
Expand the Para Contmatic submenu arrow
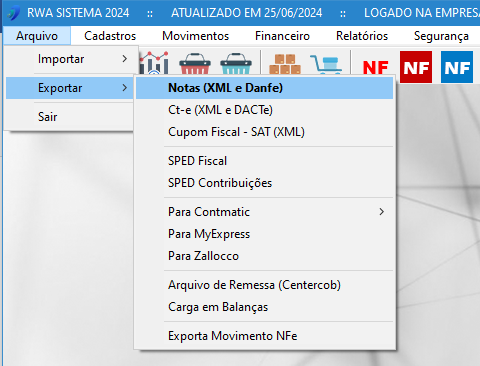pyautogui.click(x=382, y=212)
